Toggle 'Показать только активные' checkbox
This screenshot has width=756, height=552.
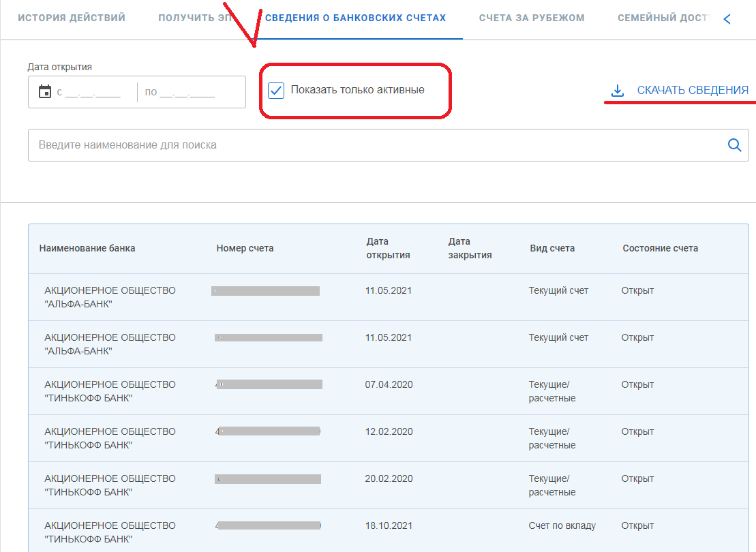click(x=276, y=90)
